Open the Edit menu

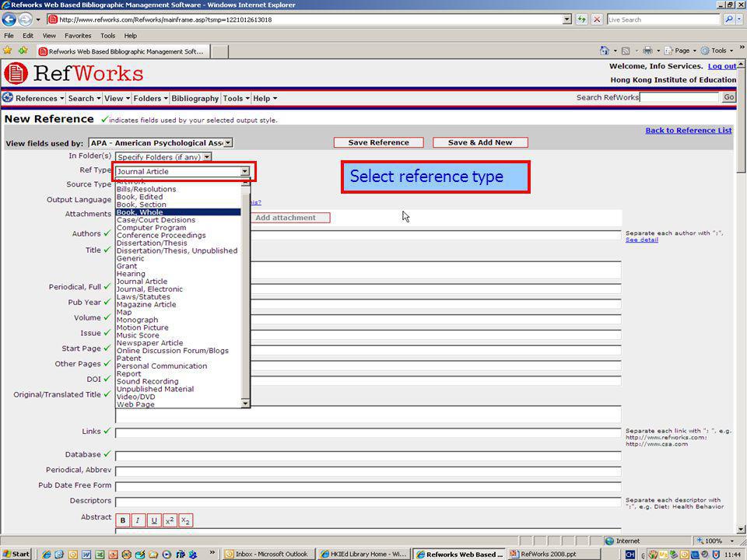click(28, 35)
